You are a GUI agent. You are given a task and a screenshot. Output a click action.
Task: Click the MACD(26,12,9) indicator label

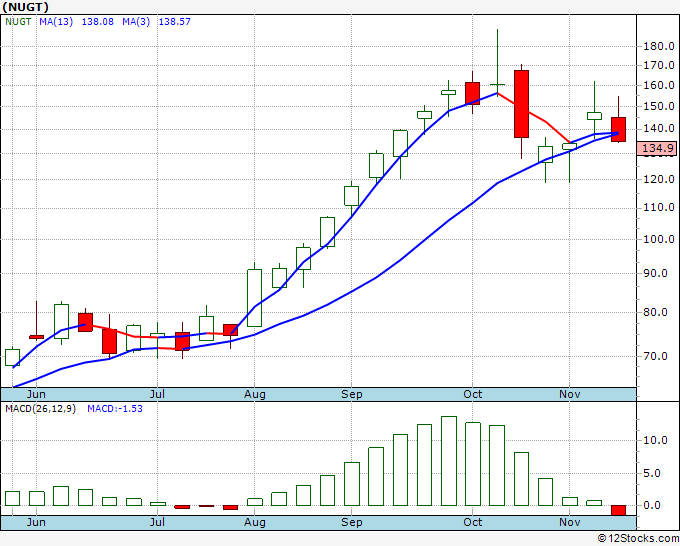[x=40, y=409]
